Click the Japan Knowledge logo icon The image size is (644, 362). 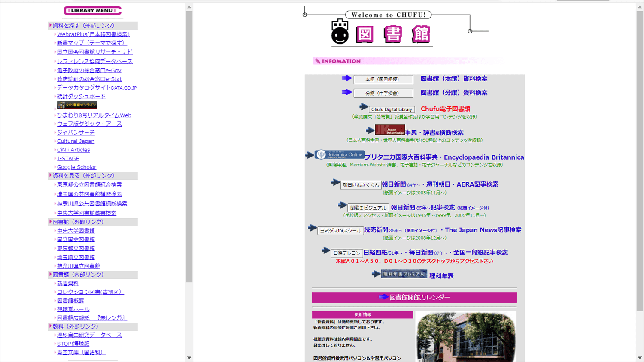click(390, 130)
